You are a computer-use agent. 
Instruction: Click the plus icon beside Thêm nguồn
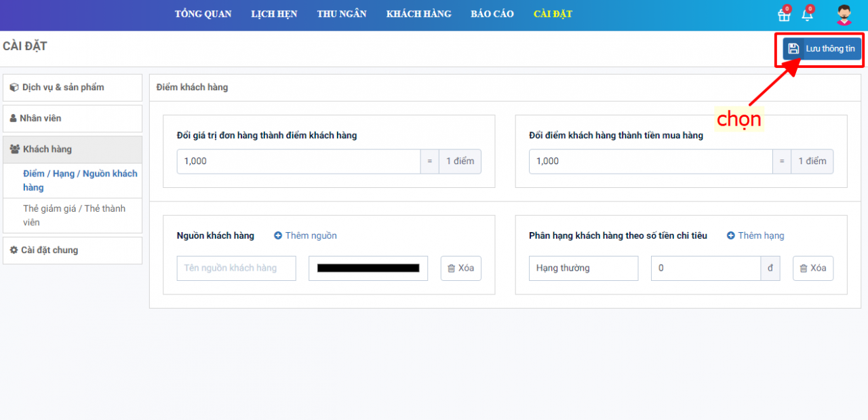[278, 235]
